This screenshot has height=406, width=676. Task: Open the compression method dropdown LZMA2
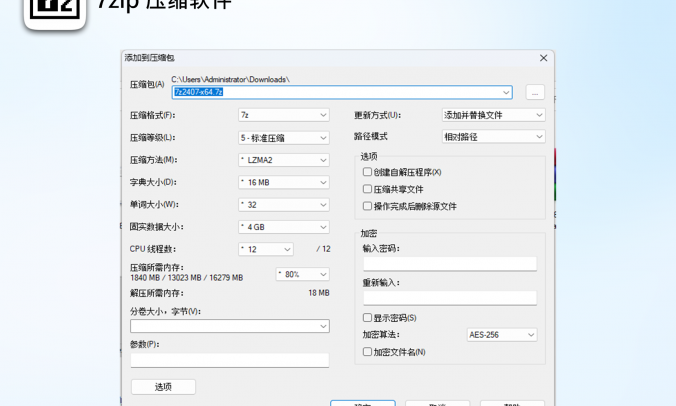pyautogui.click(x=284, y=160)
